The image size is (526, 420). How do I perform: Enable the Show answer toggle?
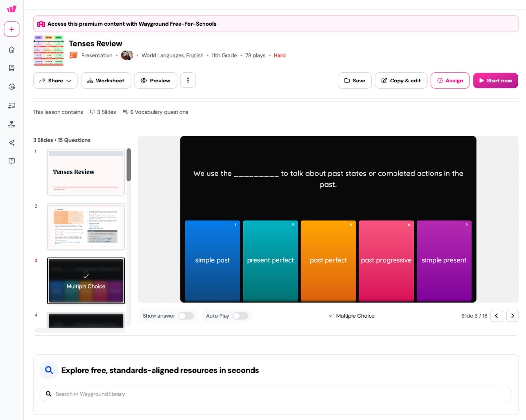[x=186, y=316]
